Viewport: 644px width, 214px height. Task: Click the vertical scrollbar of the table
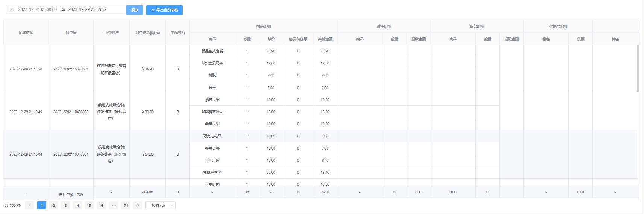[638, 69]
